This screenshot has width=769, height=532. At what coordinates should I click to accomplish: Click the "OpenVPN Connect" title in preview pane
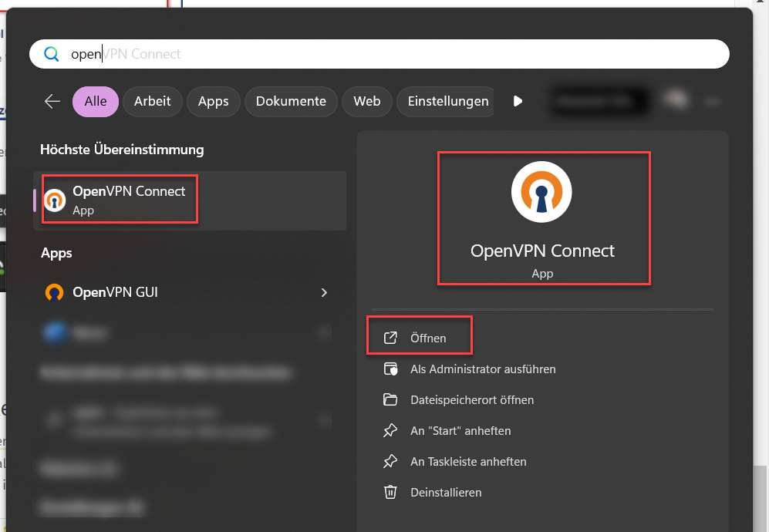(x=542, y=251)
